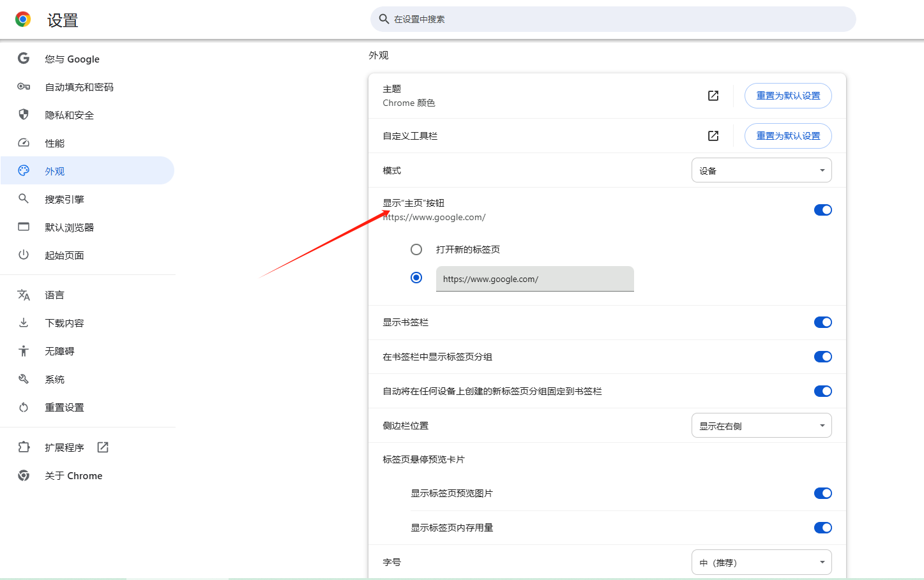Go to 系统 settings section
924x580 pixels.
[x=87, y=379]
